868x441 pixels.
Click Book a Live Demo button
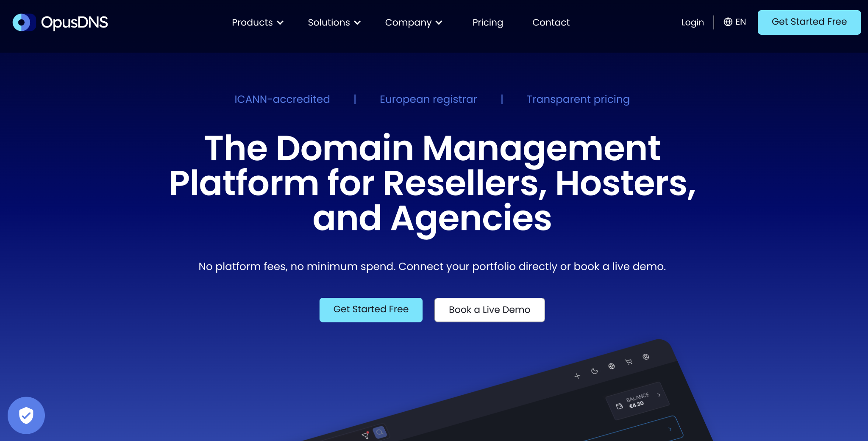coord(490,310)
